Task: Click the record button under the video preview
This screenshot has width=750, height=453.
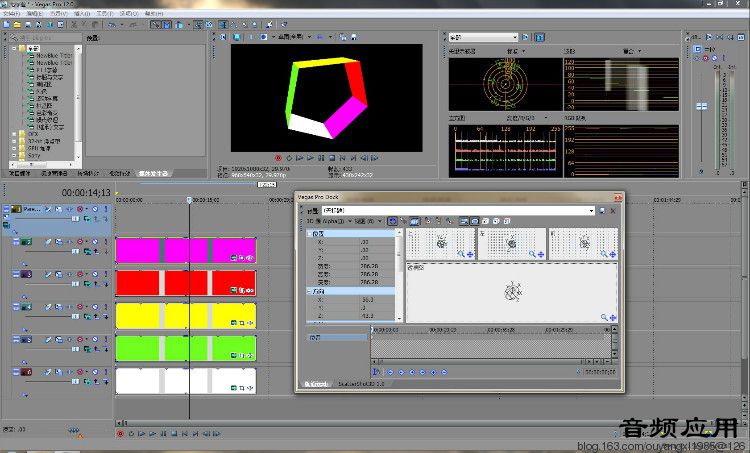Action: tap(278, 158)
